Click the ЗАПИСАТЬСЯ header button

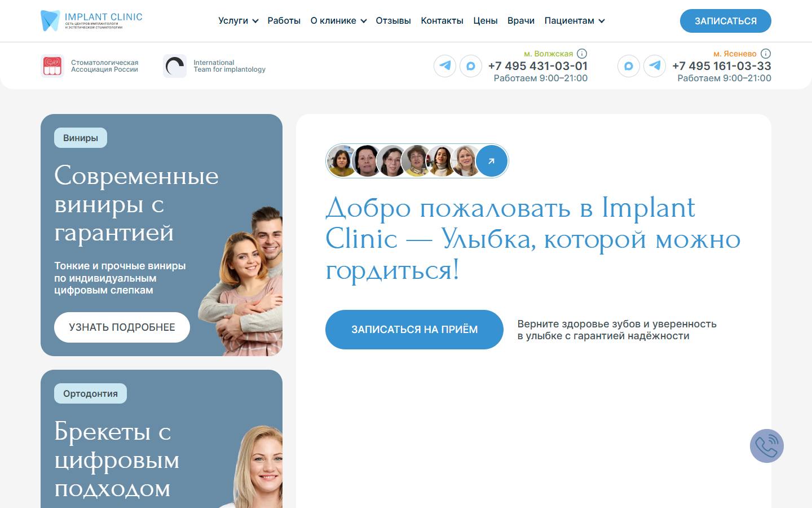726,21
